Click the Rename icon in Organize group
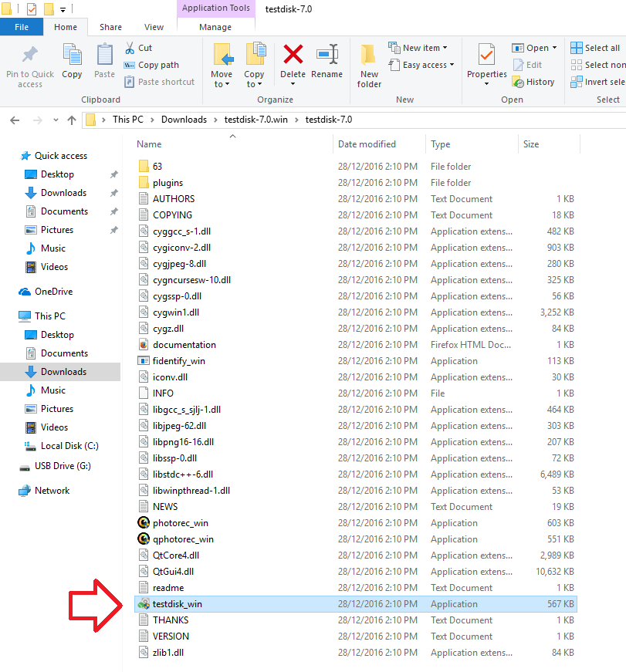 pos(327,55)
